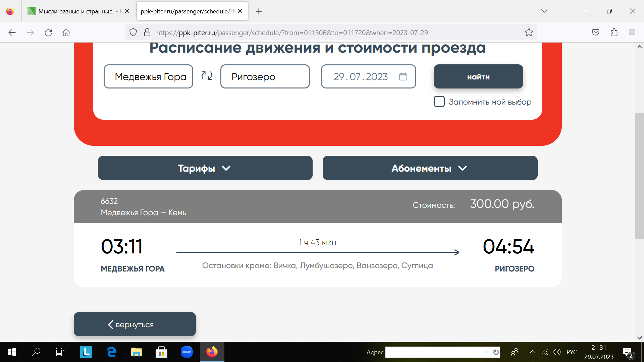Bookmark this page with star icon
The width and height of the screenshot is (644, 362).
point(529,33)
